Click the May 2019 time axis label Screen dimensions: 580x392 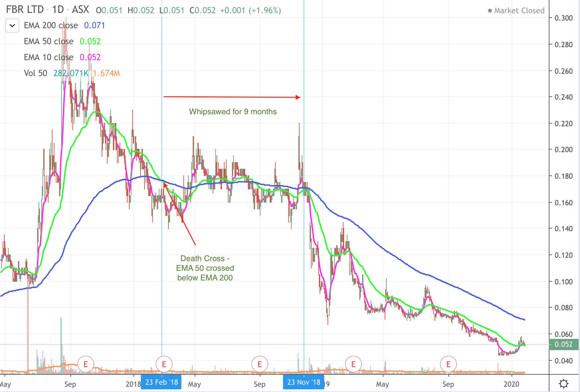tap(382, 384)
